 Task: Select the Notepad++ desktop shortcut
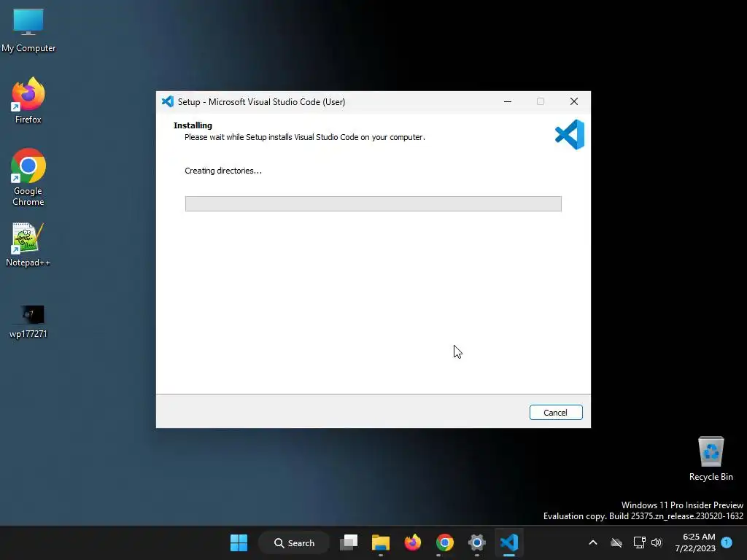coord(28,245)
